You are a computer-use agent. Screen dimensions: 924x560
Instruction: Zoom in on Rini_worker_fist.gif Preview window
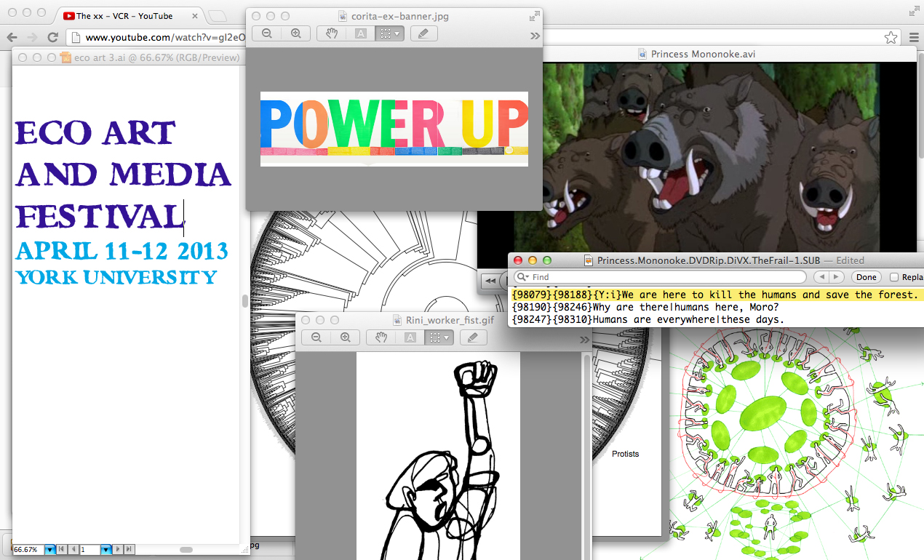click(x=345, y=337)
